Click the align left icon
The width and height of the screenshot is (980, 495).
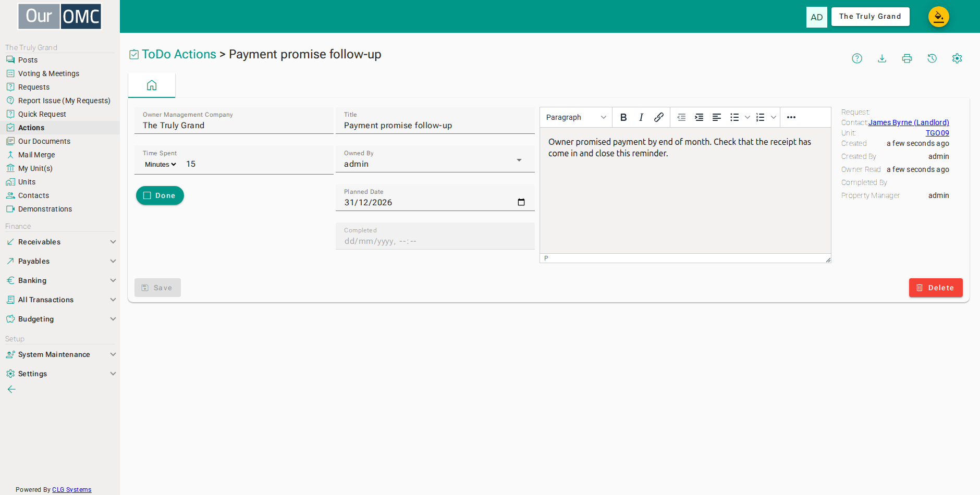[x=717, y=117]
